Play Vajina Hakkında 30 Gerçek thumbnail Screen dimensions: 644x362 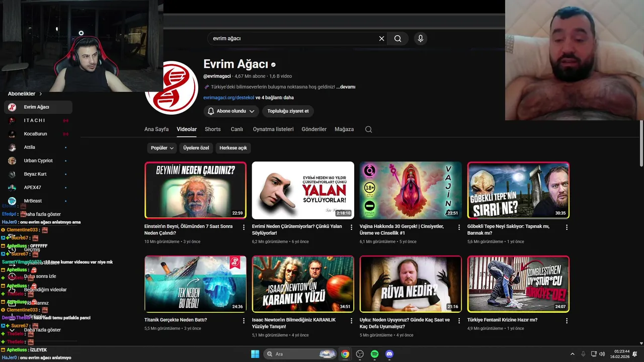[x=411, y=190]
